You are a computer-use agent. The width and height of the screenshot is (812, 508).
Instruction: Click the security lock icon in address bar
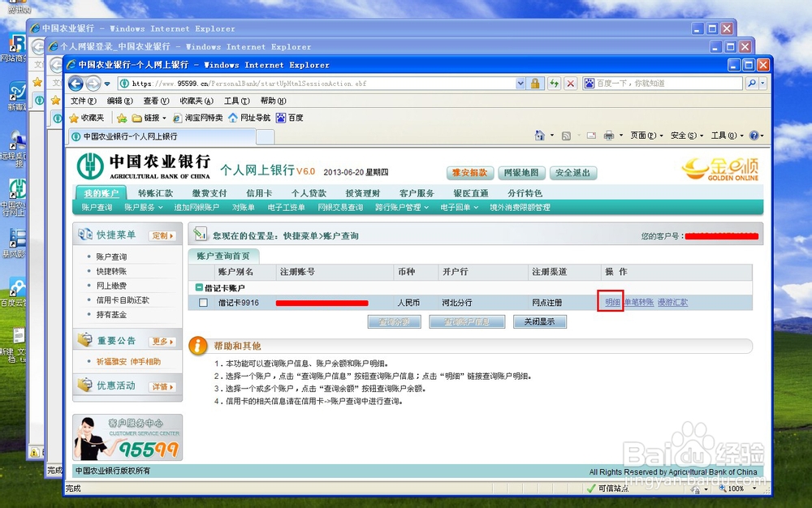535,84
